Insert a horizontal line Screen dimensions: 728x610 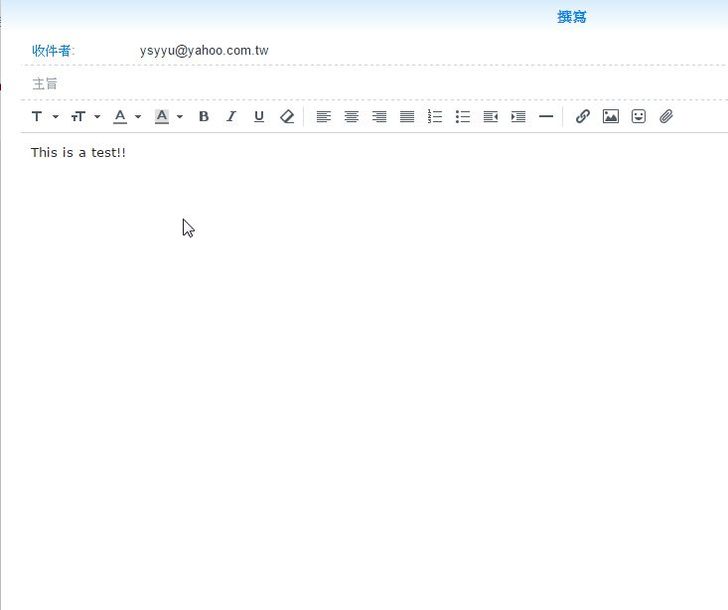546,116
